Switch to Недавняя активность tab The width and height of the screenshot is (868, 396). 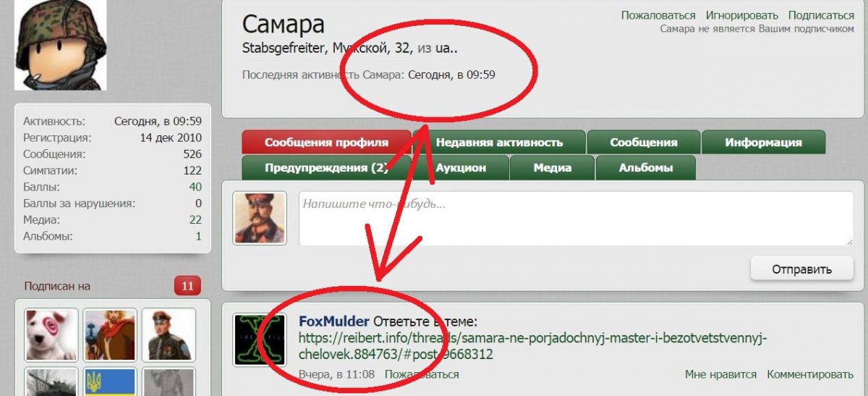pyautogui.click(x=499, y=143)
